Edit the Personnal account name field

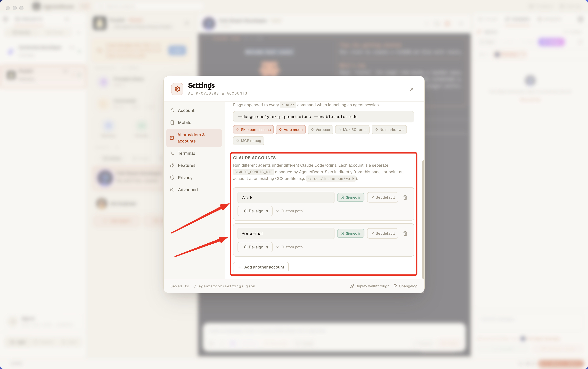point(286,233)
